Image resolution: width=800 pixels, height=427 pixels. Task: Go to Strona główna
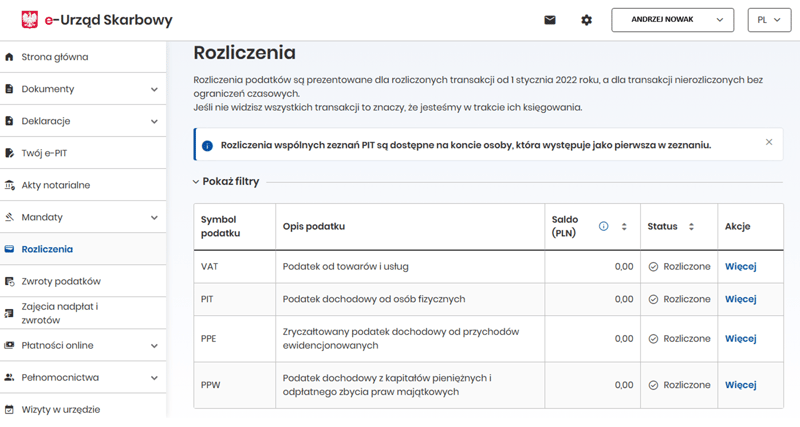[x=83, y=57]
